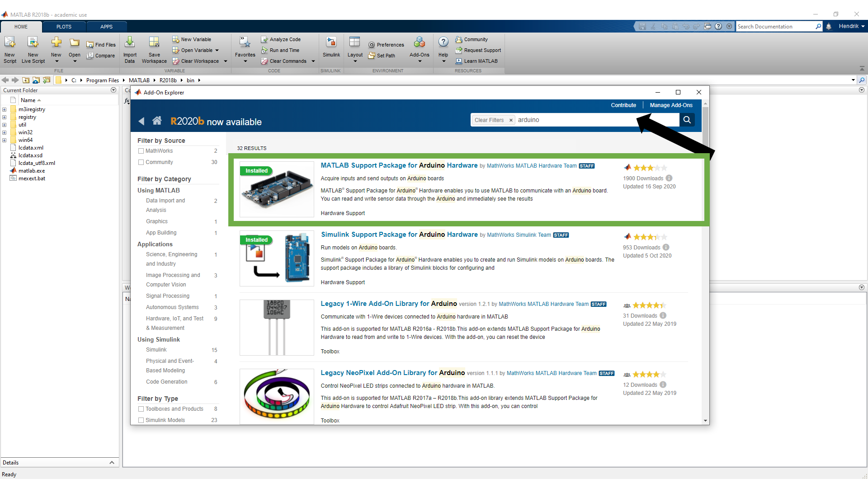The width and height of the screenshot is (868, 488).
Task: Click the magnifier search button in Add-On Explorer
Action: 687,120
